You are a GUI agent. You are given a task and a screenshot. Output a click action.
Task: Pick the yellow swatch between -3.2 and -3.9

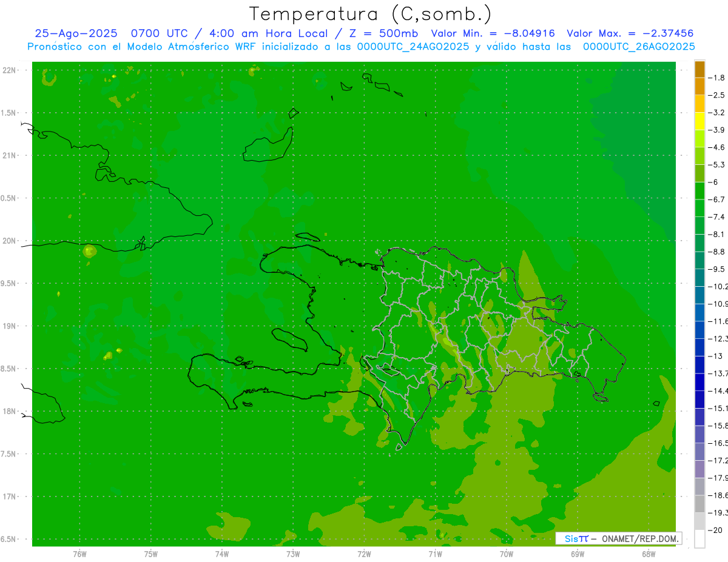699,121
